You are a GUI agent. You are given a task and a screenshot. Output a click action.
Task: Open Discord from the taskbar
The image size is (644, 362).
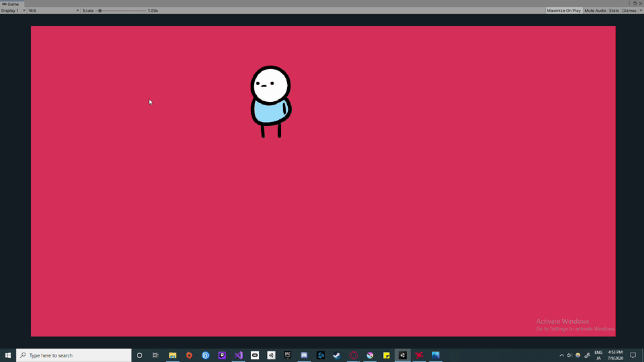coord(304,355)
